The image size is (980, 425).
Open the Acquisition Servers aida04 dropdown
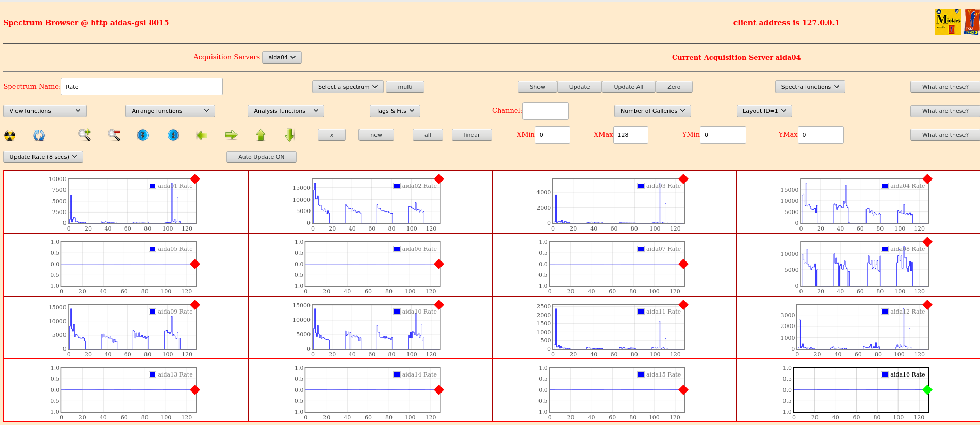[x=282, y=57]
